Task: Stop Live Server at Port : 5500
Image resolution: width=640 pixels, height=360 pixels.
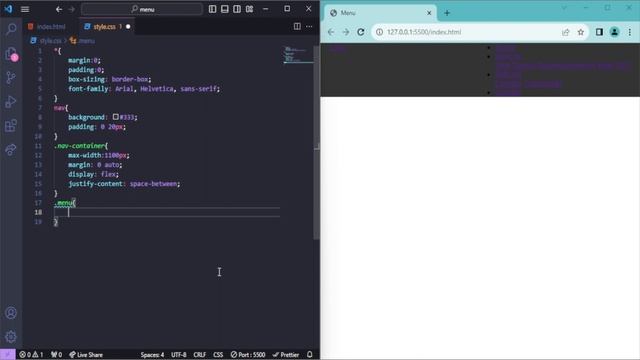Action: click(x=248, y=355)
